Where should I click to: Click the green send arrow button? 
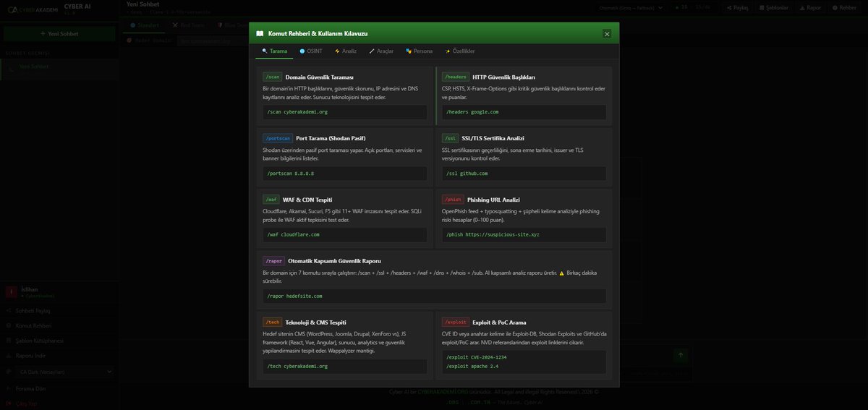coord(680,355)
